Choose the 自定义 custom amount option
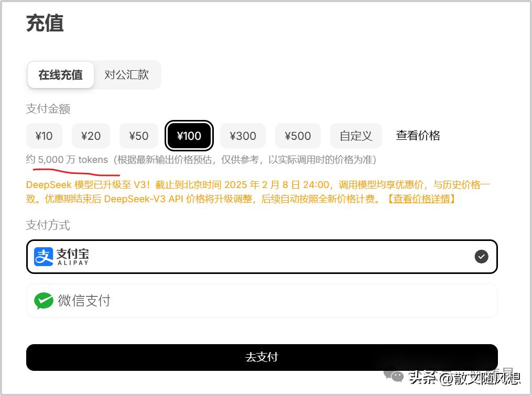The height and width of the screenshot is (396, 532). 356,136
